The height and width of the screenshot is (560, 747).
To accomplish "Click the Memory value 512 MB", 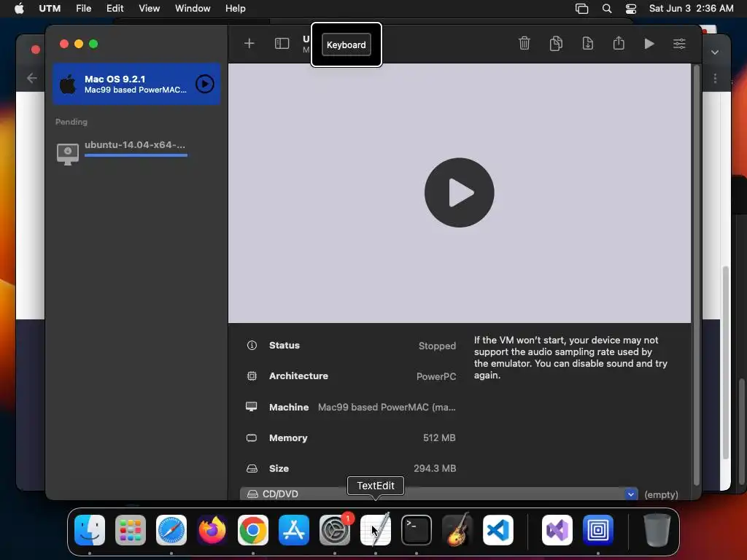I will tap(439, 437).
